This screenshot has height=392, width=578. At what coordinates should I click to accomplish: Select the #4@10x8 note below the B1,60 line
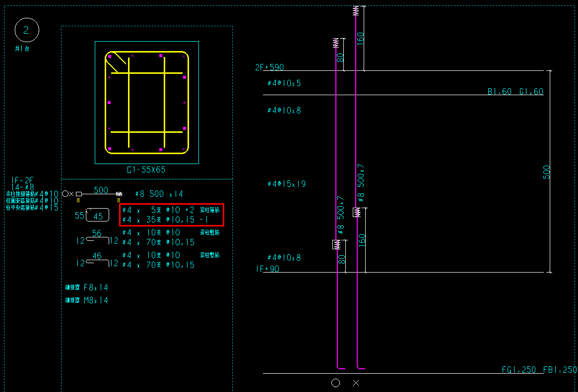pyautogui.click(x=284, y=111)
